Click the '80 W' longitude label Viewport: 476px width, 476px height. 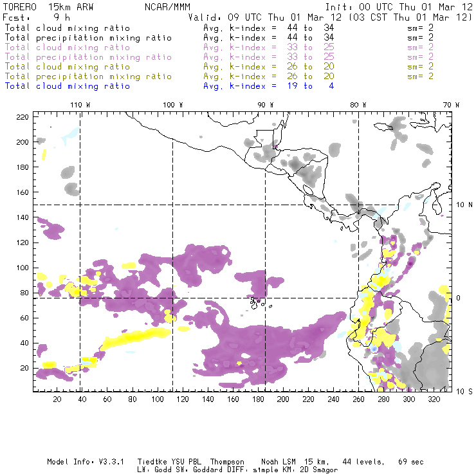coord(358,105)
